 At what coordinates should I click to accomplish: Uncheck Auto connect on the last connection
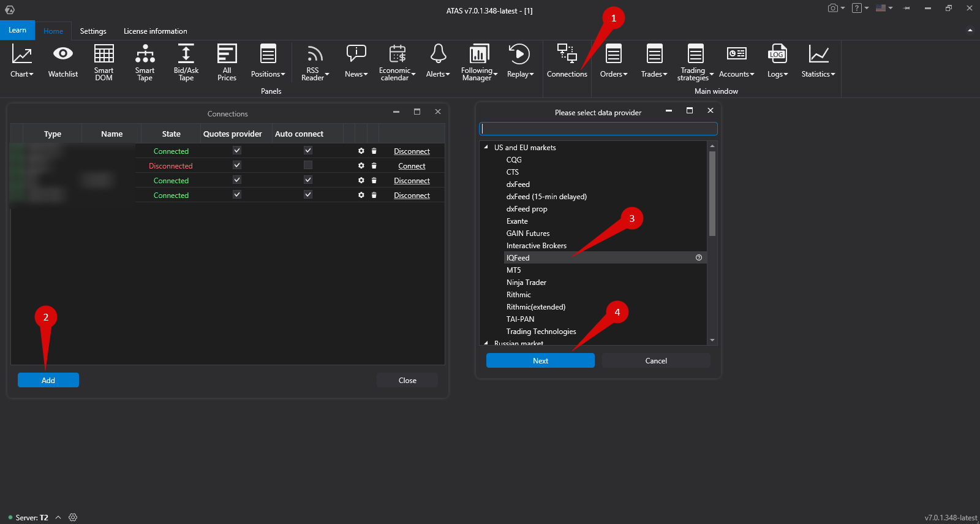click(308, 195)
